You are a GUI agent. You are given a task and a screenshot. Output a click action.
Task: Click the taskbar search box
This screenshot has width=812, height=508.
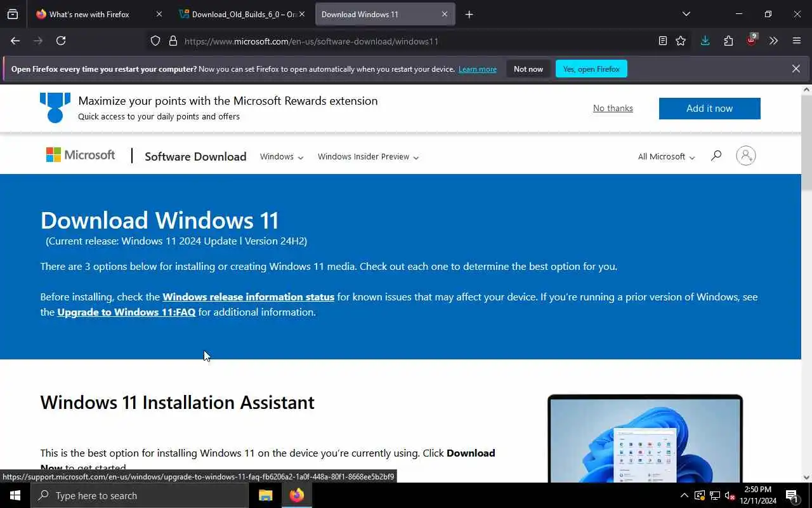tap(140, 495)
